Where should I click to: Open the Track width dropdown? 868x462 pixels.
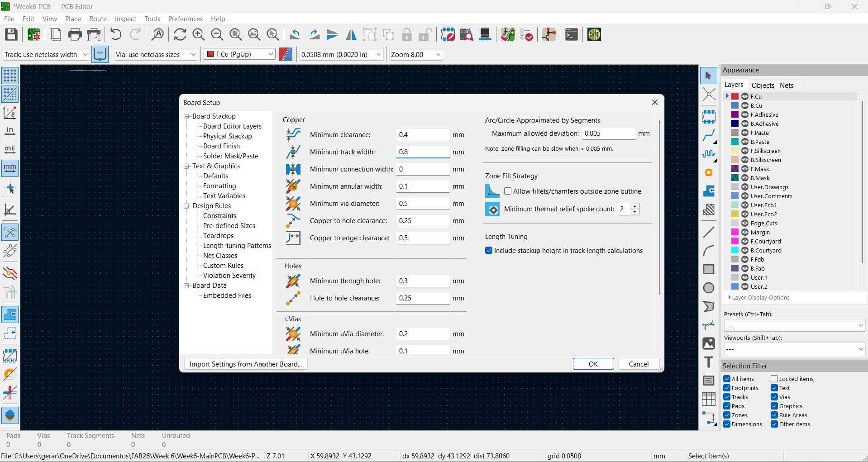pyautogui.click(x=46, y=54)
